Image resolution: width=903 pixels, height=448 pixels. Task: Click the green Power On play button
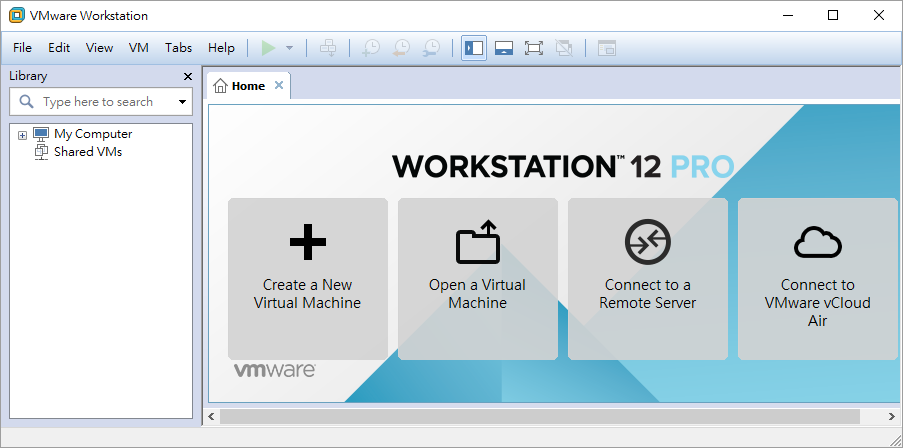coord(268,48)
